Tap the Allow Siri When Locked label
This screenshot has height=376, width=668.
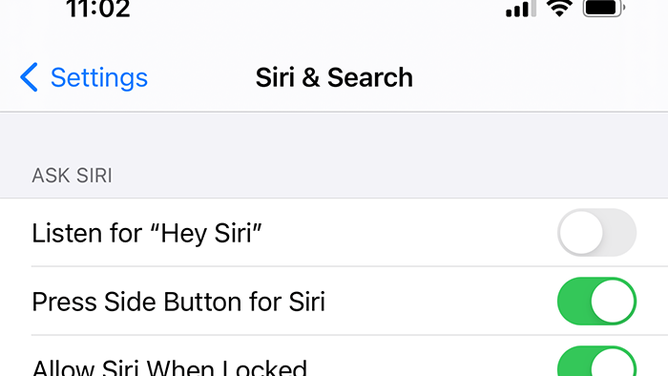click(x=170, y=367)
